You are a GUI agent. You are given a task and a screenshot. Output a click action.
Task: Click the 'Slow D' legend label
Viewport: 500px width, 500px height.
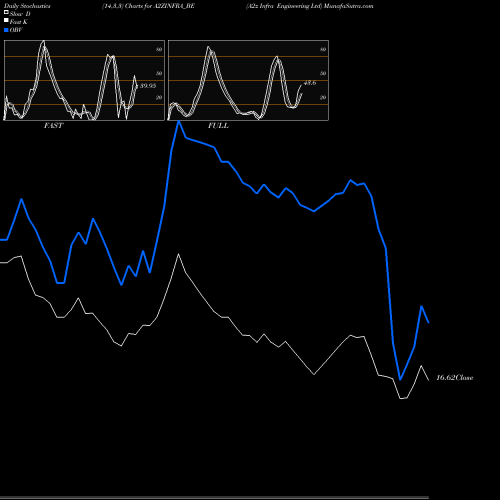[x=20, y=14]
